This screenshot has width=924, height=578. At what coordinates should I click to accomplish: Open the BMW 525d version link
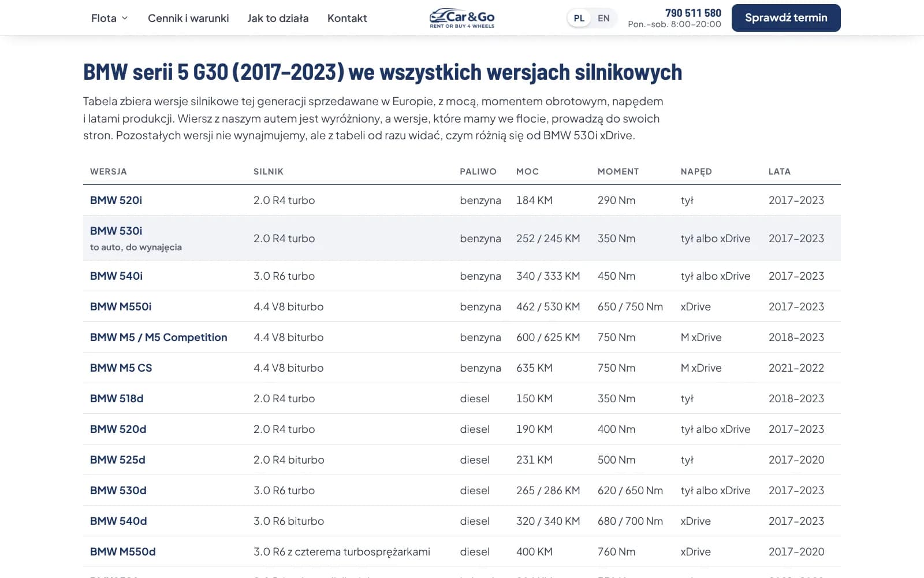coord(118,460)
